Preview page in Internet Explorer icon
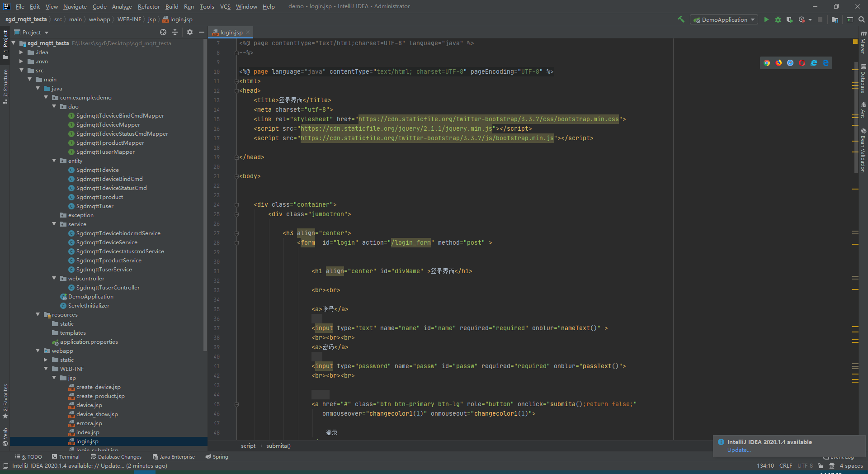Screen dimensions: 868x474 pos(814,63)
